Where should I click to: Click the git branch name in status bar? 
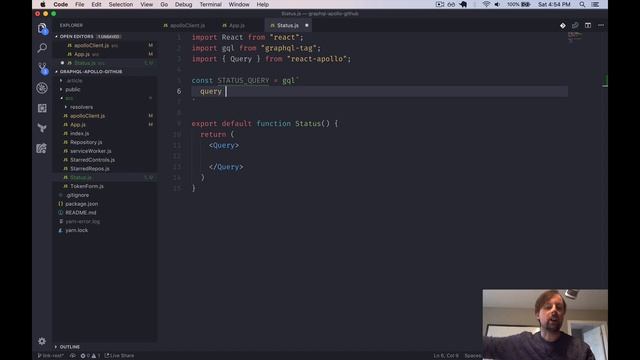[51, 356]
